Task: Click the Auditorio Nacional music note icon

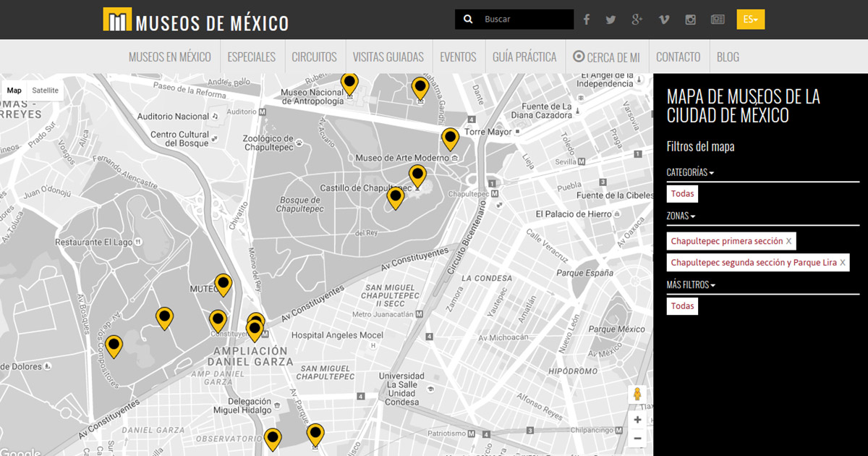Action: tap(216, 116)
